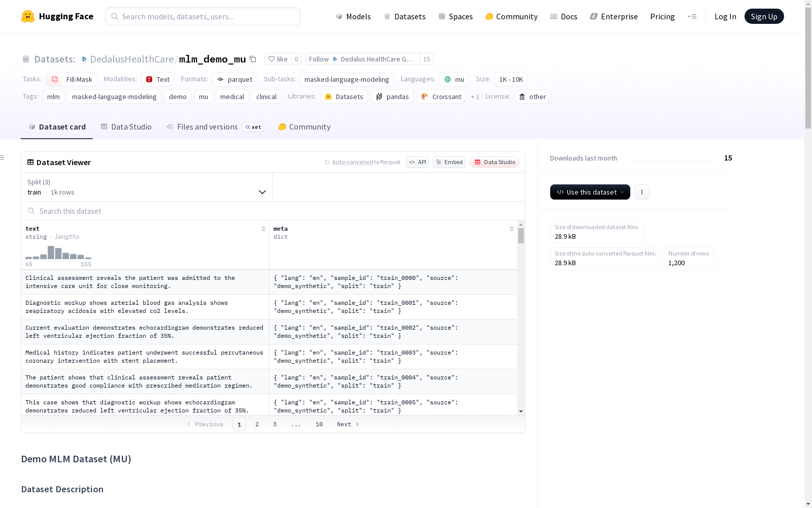Follow Dedalus HealthCare organization
Image resolution: width=812 pixels, height=508 pixels.
(362, 59)
